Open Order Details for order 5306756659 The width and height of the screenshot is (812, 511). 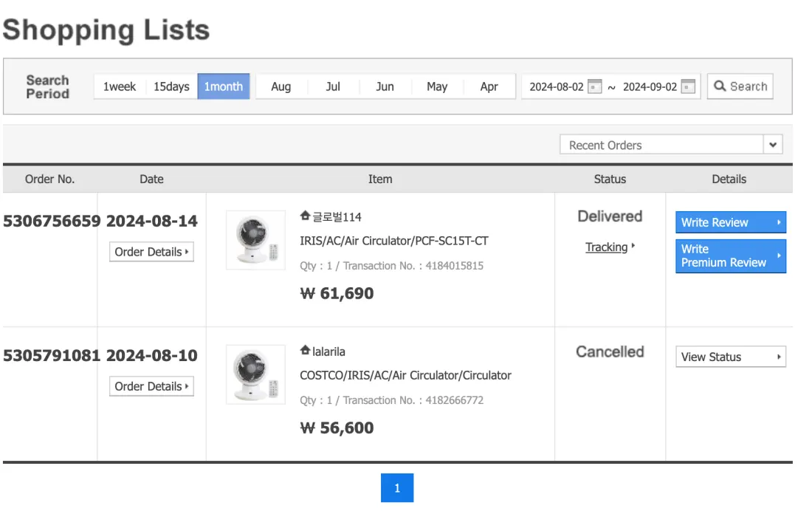pyautogui.click(x=151, y=252)
